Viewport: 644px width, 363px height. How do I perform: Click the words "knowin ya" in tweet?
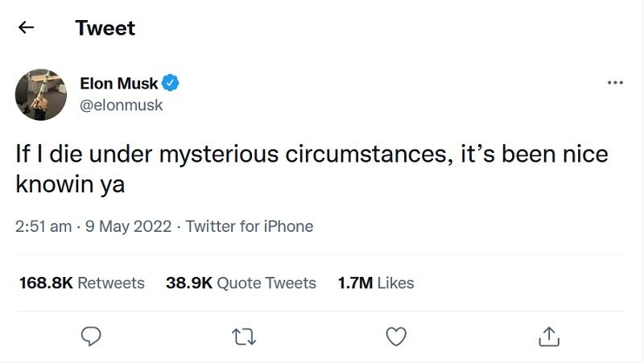tap(70, 184)
